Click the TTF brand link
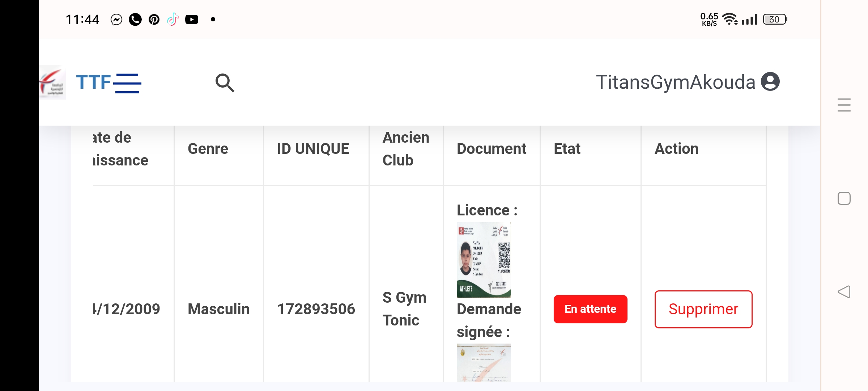 93,82
